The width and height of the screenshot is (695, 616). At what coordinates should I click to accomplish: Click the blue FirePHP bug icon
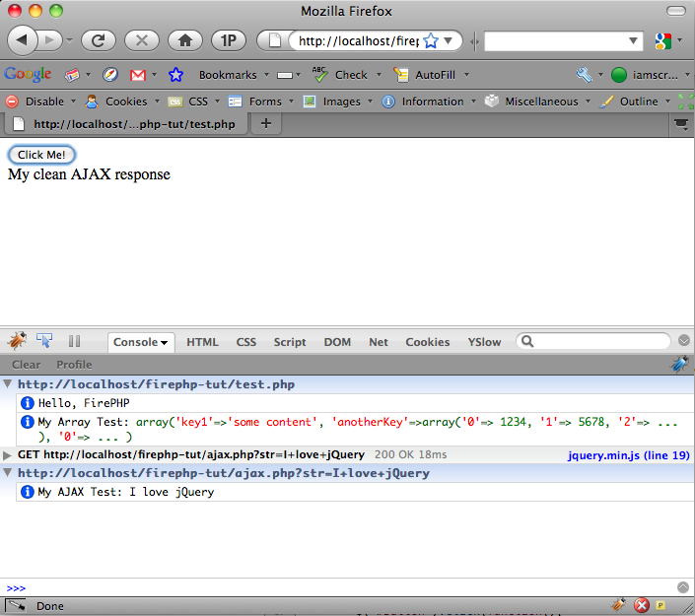point(680,365)
